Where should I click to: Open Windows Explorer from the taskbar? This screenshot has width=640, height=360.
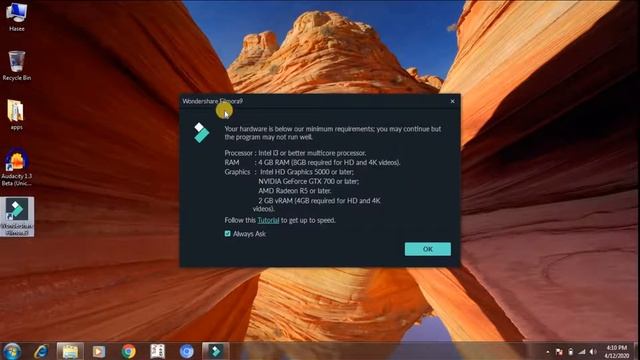click(x=70, y=351)
